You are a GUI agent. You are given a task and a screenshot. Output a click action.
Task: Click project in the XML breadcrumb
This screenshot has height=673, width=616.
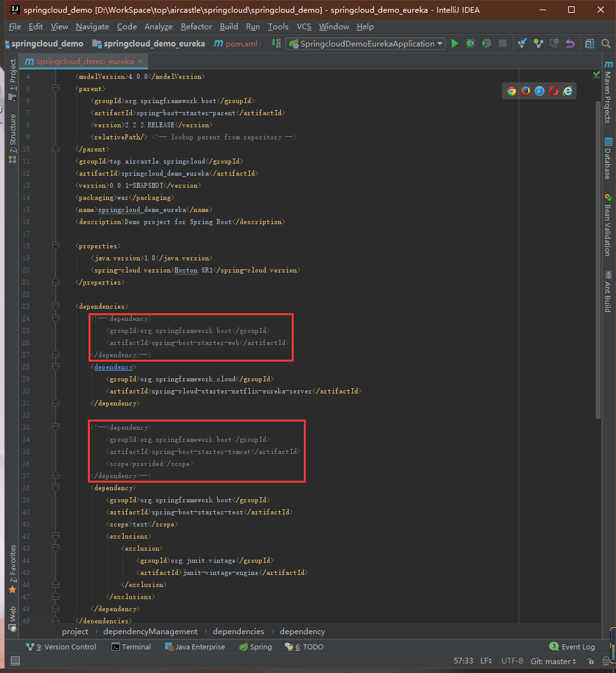coord(75,632)
